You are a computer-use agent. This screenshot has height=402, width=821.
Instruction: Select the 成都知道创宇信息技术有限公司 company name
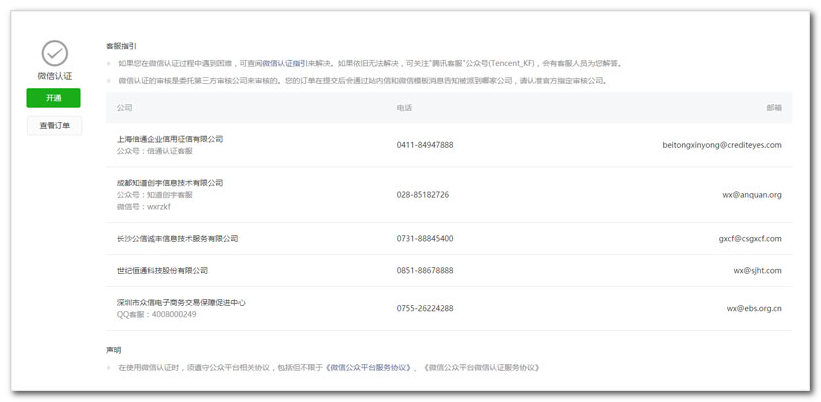coord(170,183)
